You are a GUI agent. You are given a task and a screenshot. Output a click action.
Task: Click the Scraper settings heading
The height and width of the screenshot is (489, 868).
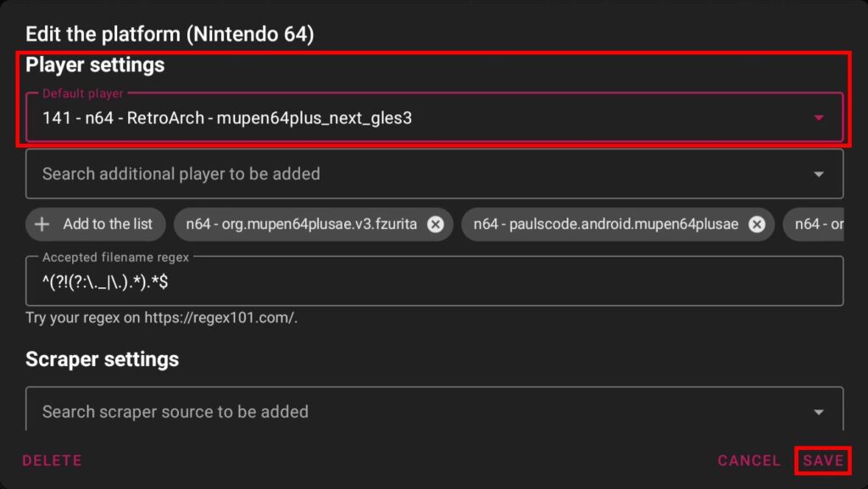(x=103, y=359)
